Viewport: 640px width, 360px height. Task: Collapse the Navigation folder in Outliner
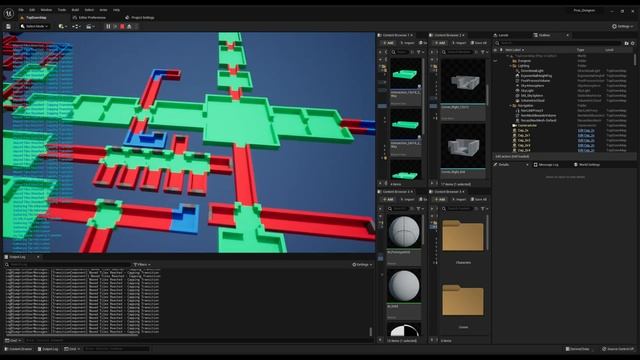(510, 106)
